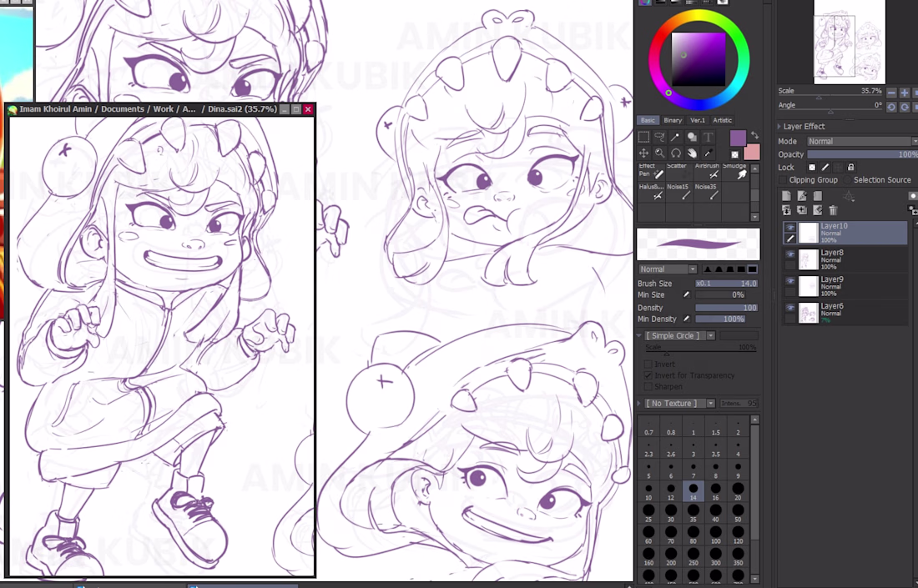Switch to transparent color

[x=734, y=154]
